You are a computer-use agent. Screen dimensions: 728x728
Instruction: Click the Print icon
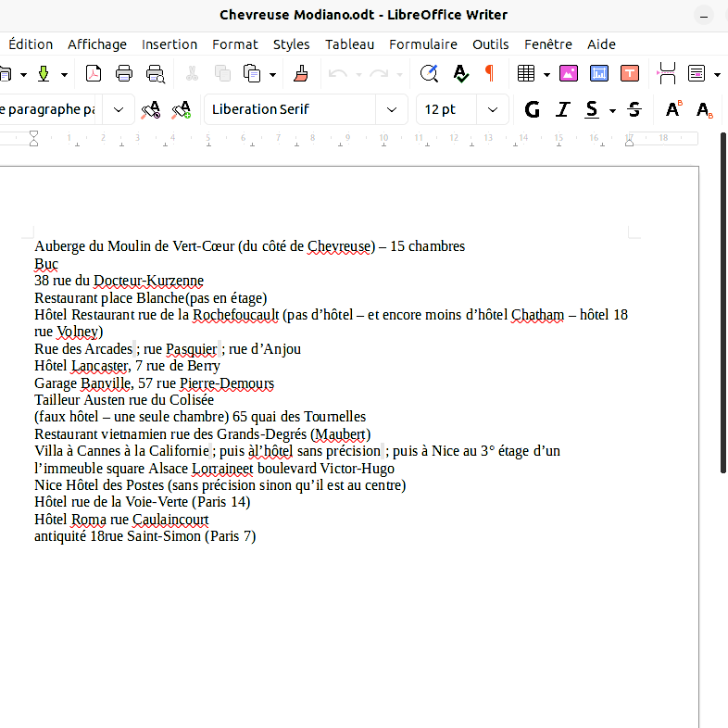[124, 74]
